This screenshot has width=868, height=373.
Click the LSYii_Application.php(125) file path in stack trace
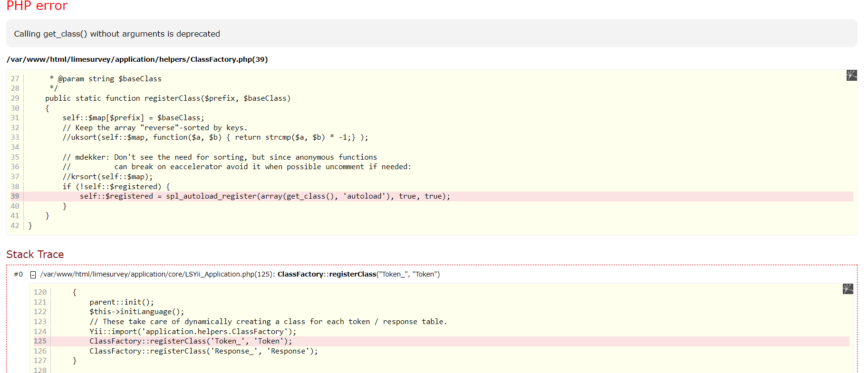(157, 274)
